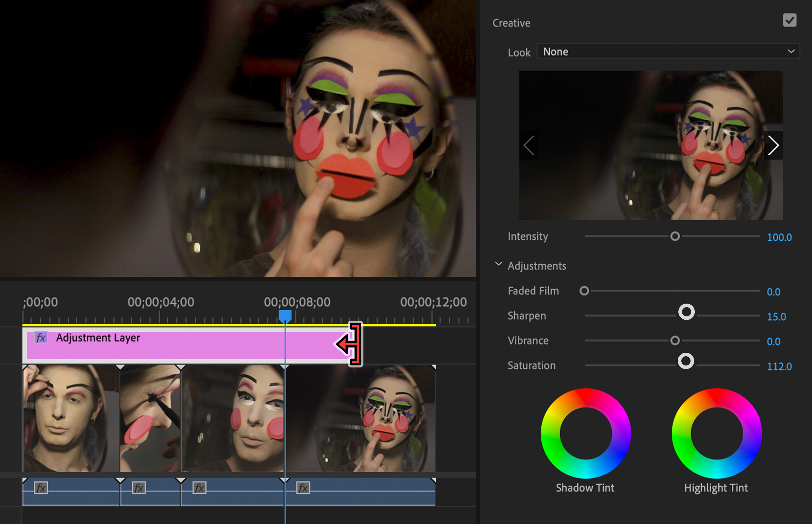The image size is (812, 524).
Task: Collapse the Adjustments section
Action: click(498, 264)
